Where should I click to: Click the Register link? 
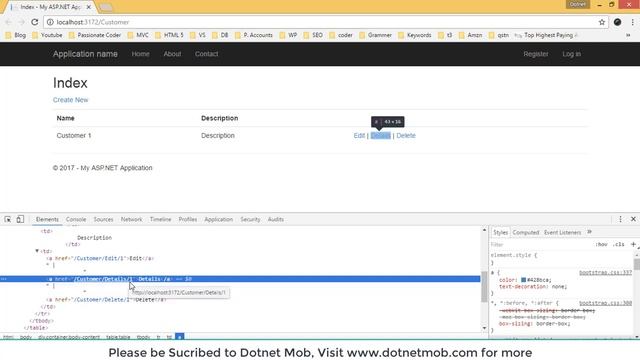click(x=536, y=54)
